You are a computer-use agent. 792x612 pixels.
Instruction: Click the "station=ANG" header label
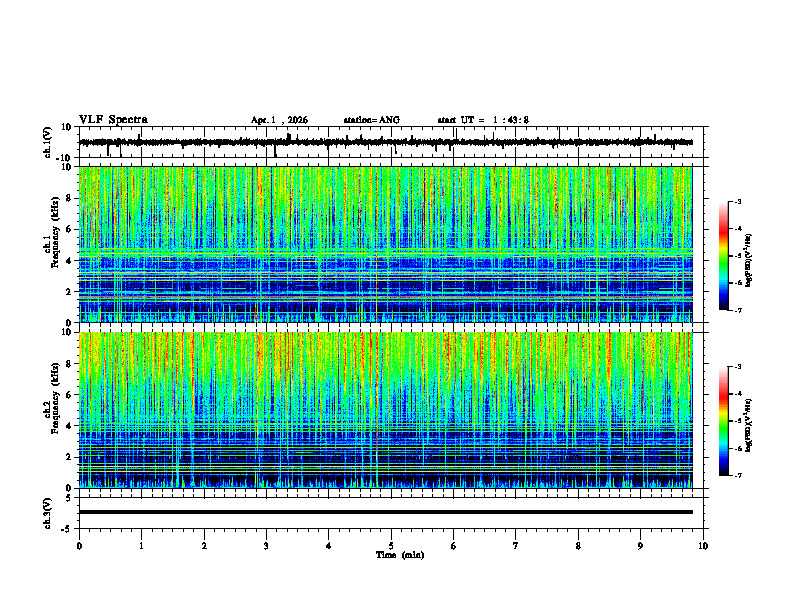click(x=372, y=120)
